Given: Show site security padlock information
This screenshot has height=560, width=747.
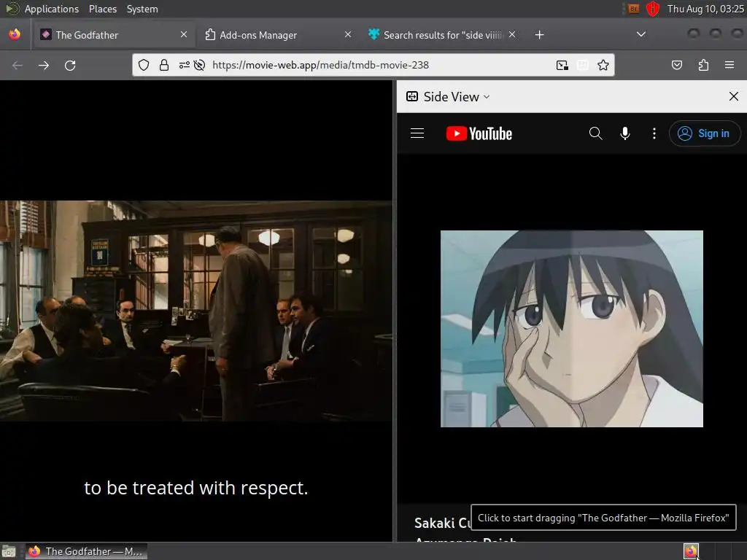Looking at the screenshot, I should point(164,65).
